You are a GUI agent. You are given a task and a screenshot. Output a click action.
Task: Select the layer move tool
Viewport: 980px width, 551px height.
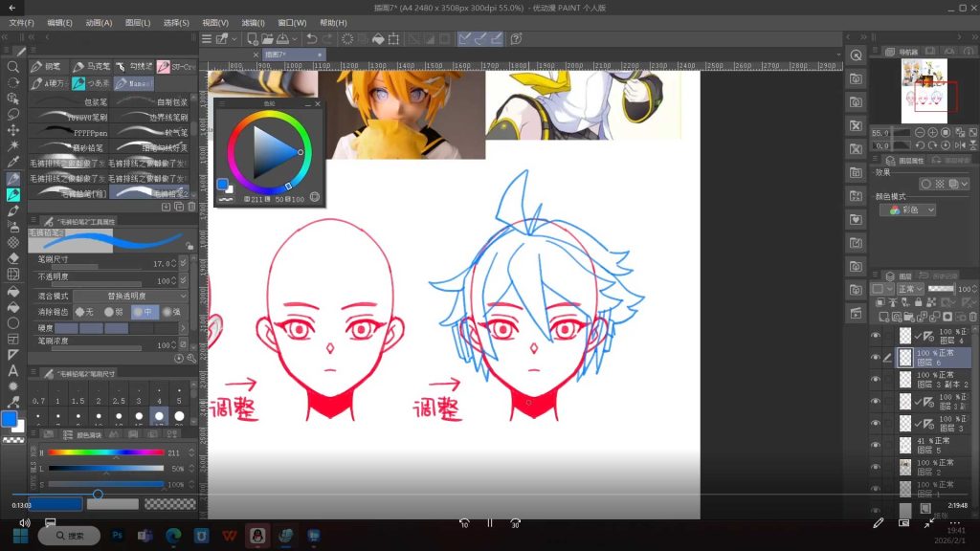pyautogui.click(x=12, y=130)
